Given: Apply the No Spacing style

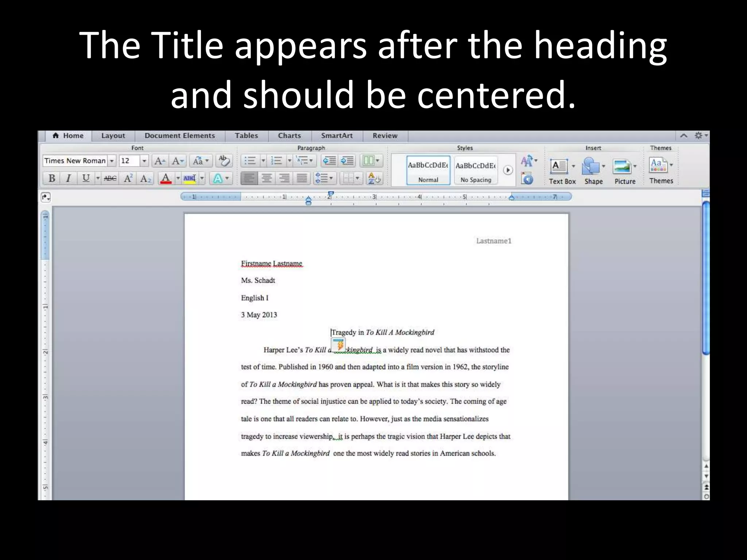Looking at the screenshot, I should point(476,170).
